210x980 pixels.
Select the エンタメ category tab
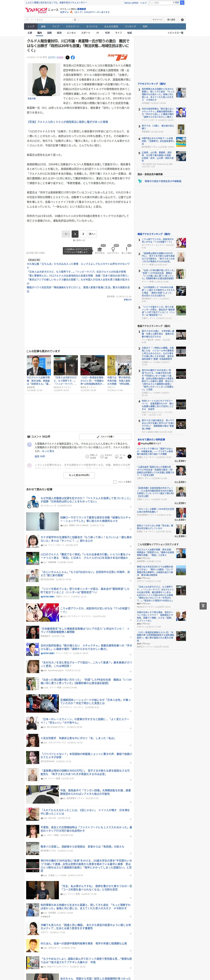pos(71,33)
